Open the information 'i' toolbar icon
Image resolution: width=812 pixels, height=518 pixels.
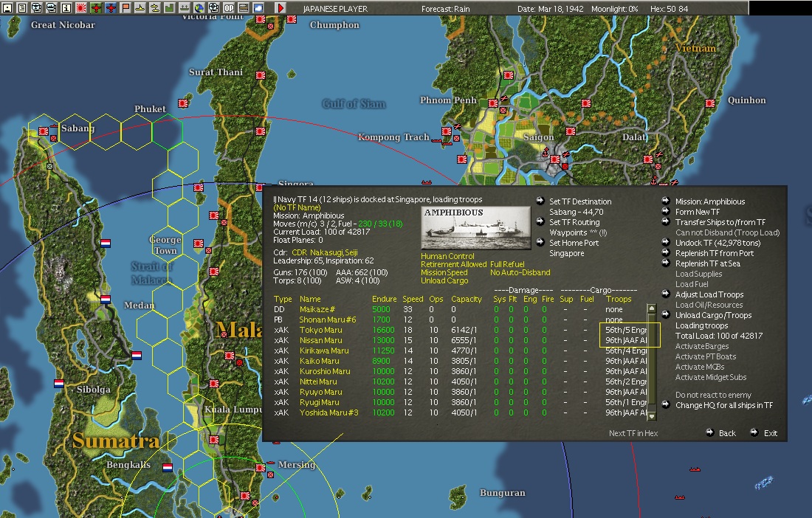tap(66, 8)
